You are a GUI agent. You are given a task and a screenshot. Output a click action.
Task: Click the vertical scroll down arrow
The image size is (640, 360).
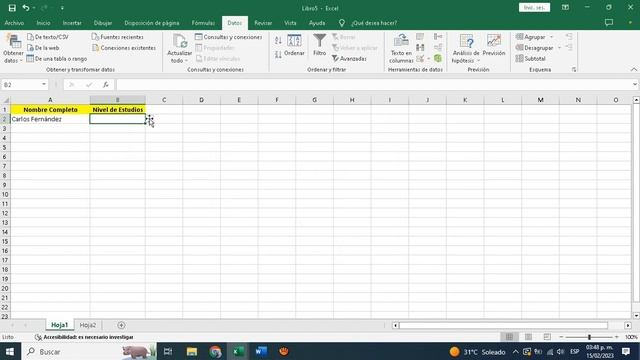(636, 316)
